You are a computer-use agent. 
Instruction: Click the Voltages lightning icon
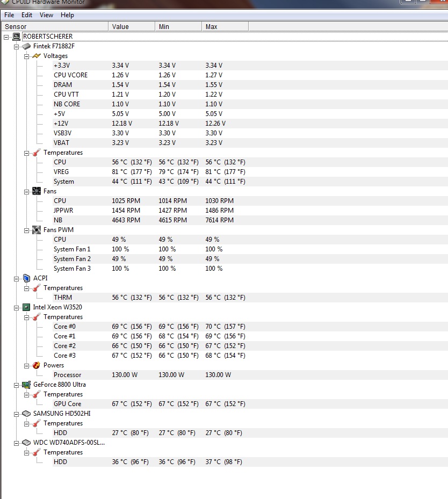point(37,56)
